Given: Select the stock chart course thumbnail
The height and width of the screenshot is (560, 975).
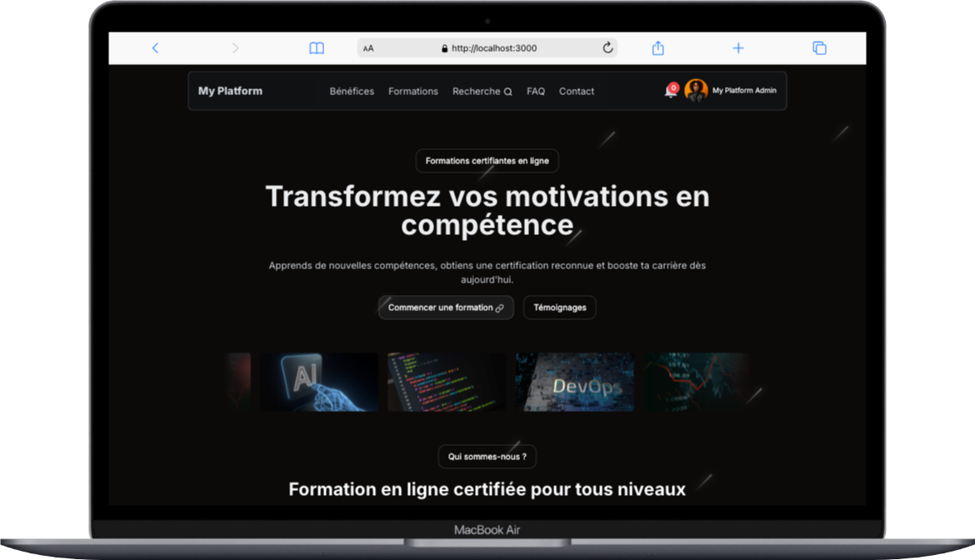Looking at the screenshot, I should [697, 382].
